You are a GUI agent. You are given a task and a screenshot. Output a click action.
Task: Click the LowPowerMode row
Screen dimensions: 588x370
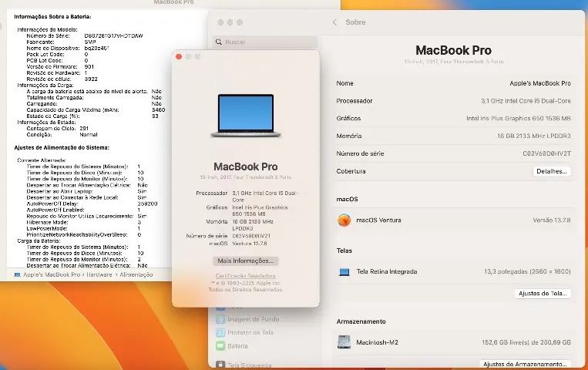coord(84,228)
